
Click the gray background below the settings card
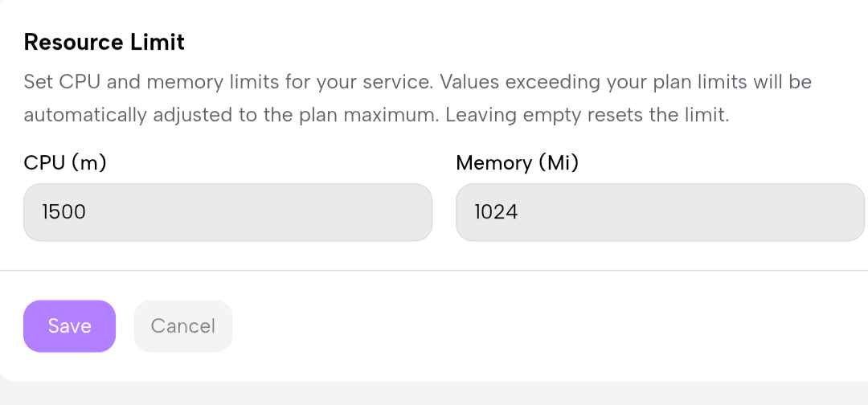click(x=434, y=394)
